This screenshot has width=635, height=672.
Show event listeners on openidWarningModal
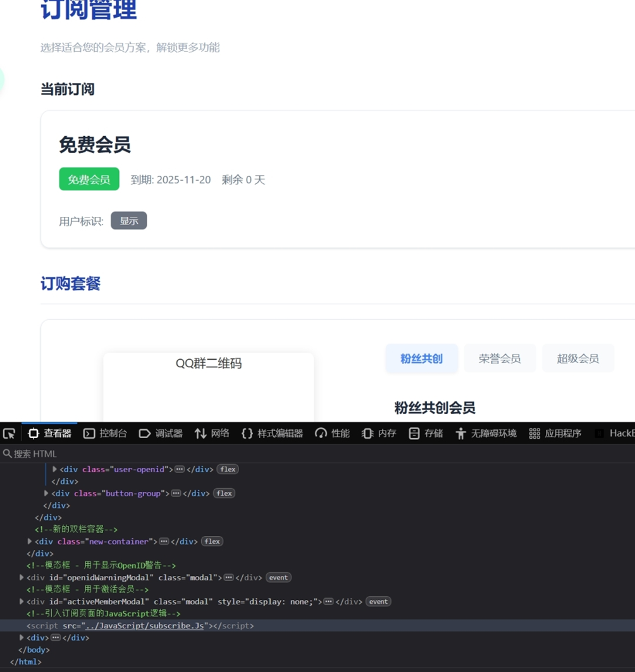tap(278, 577)
